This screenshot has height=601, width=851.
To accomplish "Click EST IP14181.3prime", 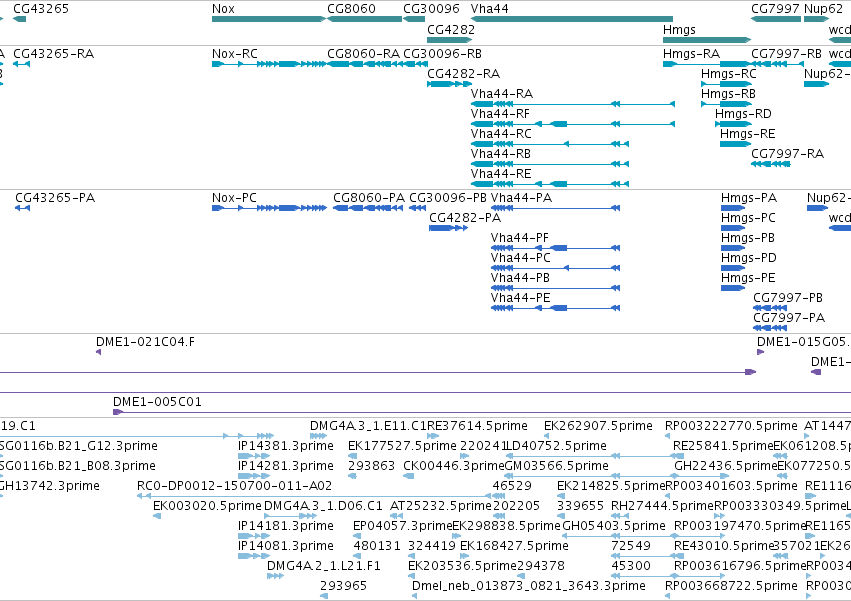I will pyautogui.click(x=253, y=536).
